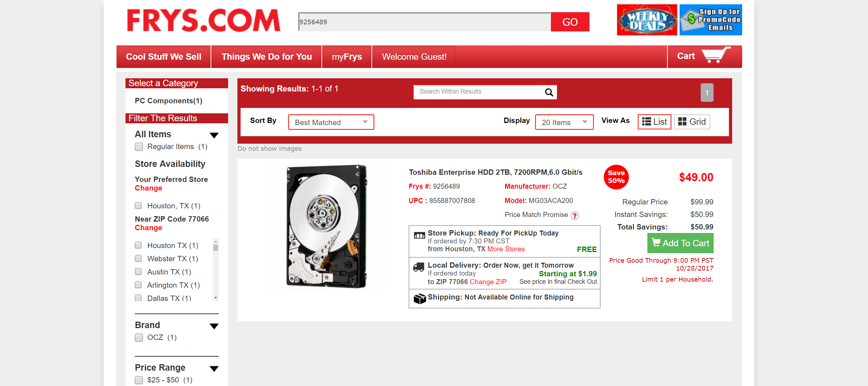Click the FRYS.COM logo
This screenshot has height=386, width=868.
click(x=203, y=20)
